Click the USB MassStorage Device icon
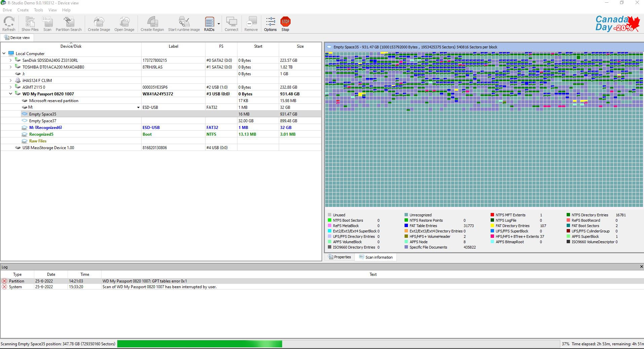Screen dimensions: 644x349 pos(18,147)
